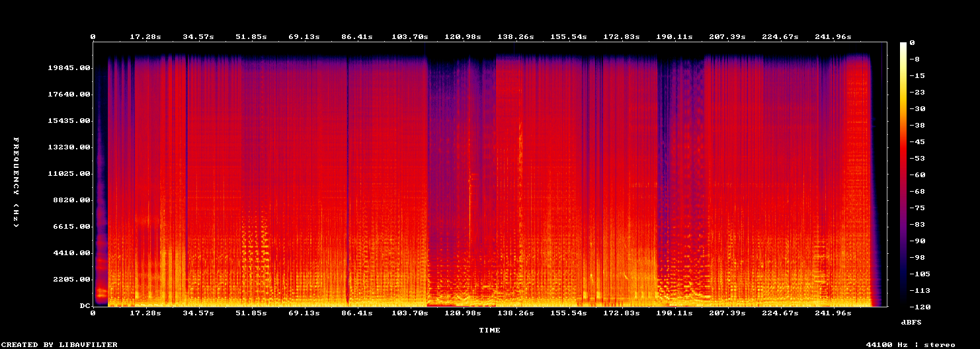Select the 17.28s marker on top time axis

(x=145, y=36)
